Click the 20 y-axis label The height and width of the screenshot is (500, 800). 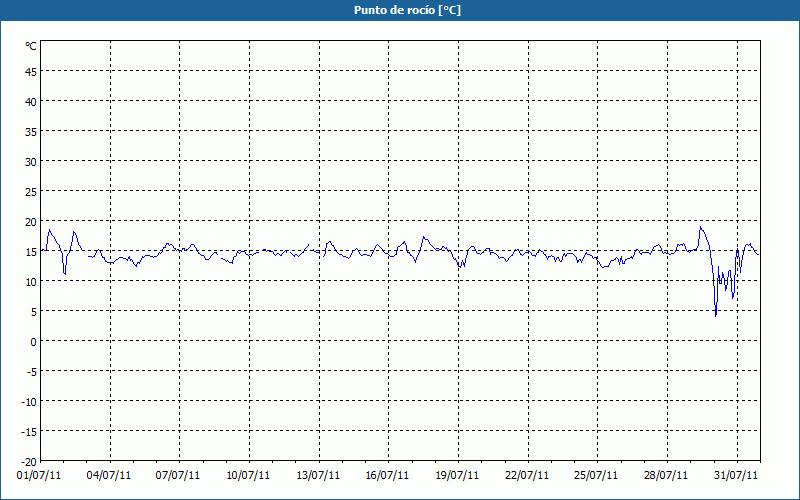pyautogui.click(x=31, y=222)
